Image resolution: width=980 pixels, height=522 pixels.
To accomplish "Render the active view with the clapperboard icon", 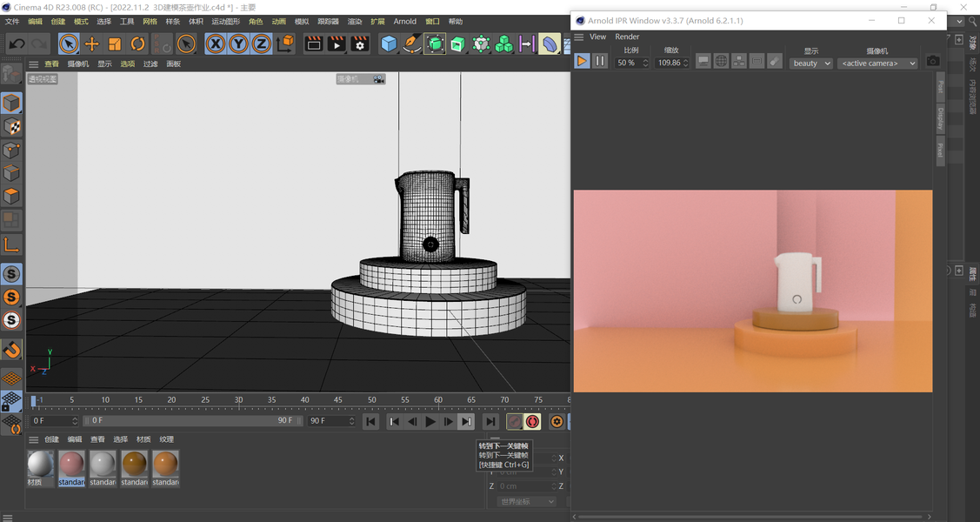I will (314, 43).
